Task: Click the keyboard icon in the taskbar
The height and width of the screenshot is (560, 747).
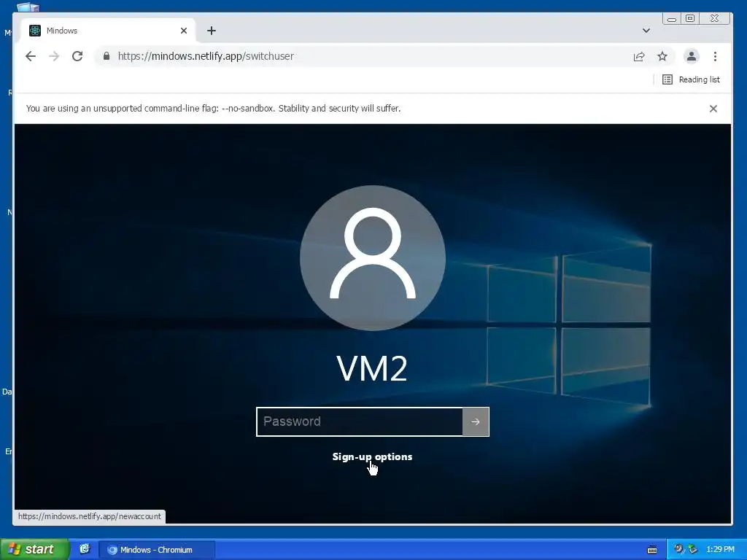Action: [652, 550]
